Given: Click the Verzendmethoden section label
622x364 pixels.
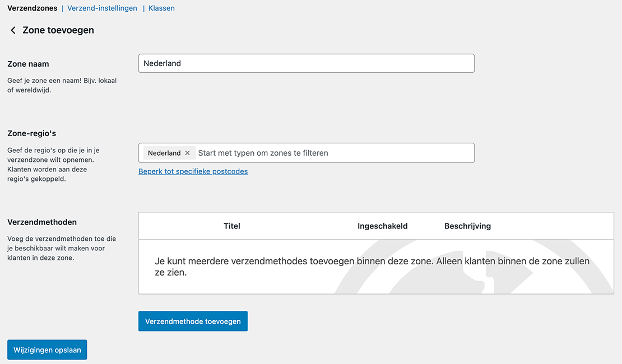Looking at the screenshot, I should 42,222.
